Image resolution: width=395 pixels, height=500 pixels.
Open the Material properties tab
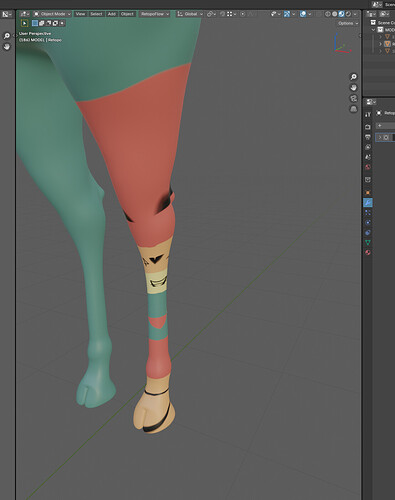tap(368, 252)
